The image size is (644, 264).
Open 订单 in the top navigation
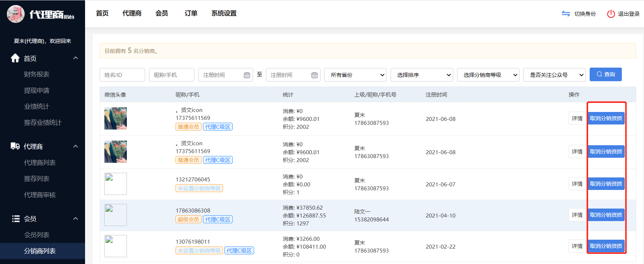(191, 13)
